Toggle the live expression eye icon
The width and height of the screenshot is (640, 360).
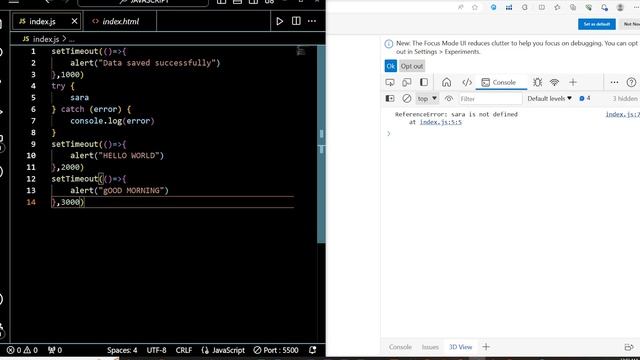449,98
